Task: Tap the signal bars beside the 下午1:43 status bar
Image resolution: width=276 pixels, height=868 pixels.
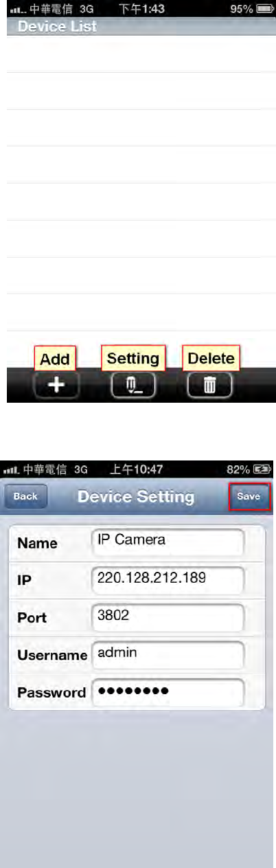Action: [x=18, y=10]
